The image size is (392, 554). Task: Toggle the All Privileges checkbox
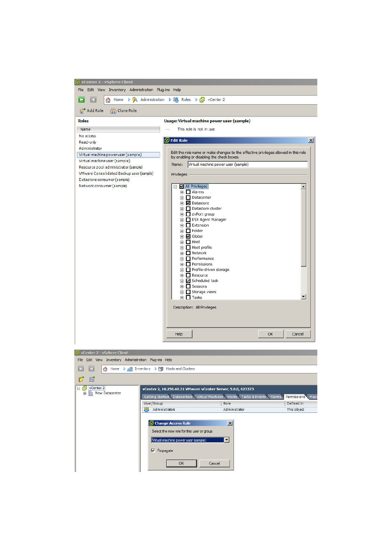coord(181,186)
